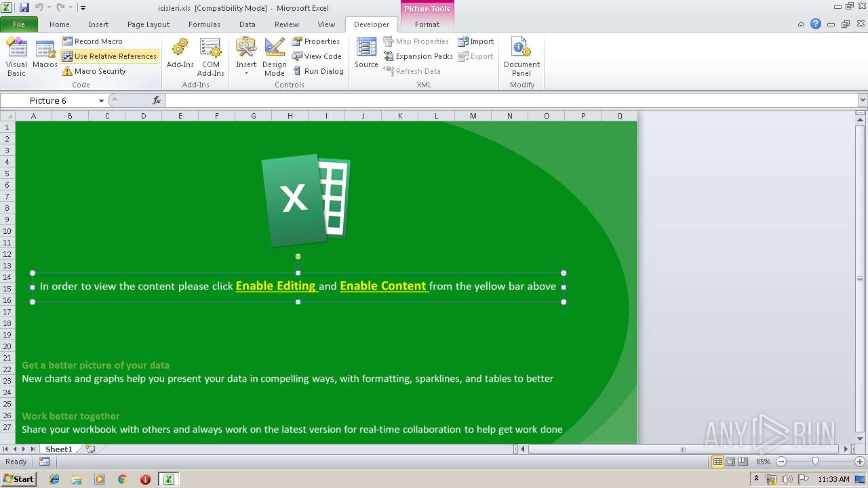Expand the formula bar
This screenshot has width=868, height=488.
[862, 100]
